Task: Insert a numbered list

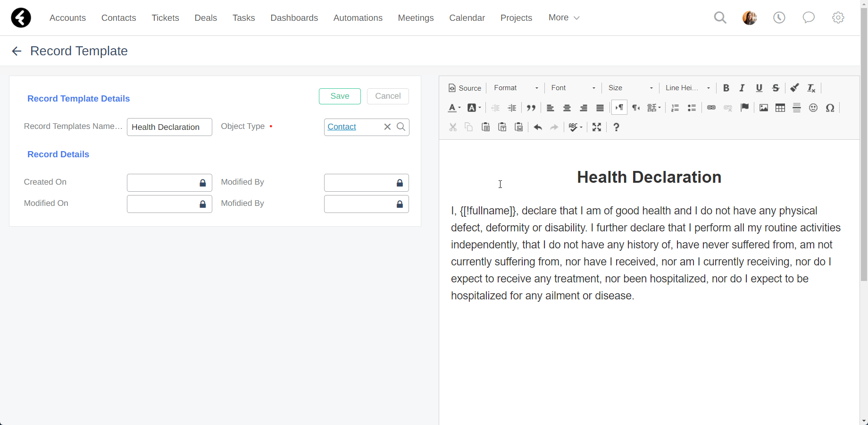Action: click(675, 108)
